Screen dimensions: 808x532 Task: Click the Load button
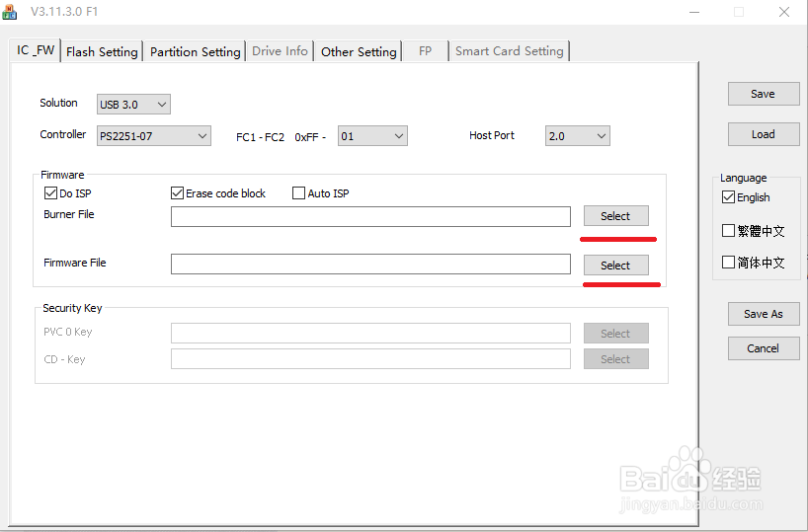(764, 134)
